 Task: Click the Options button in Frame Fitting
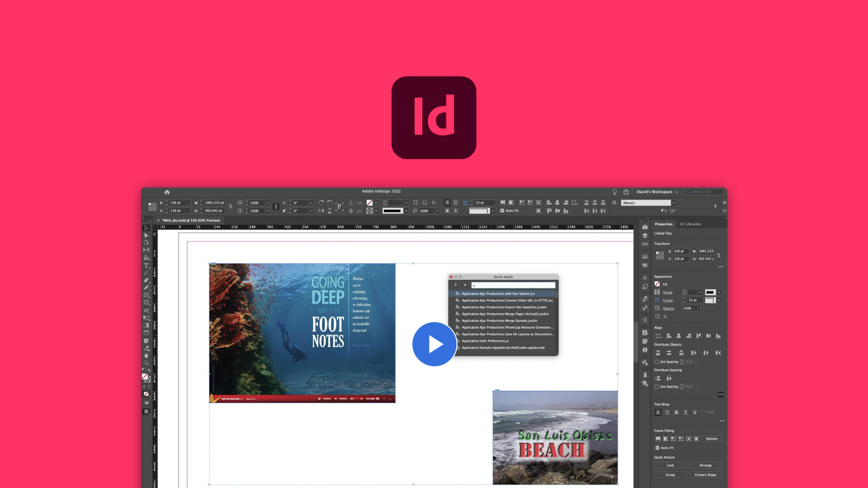(x=711, y=439)
